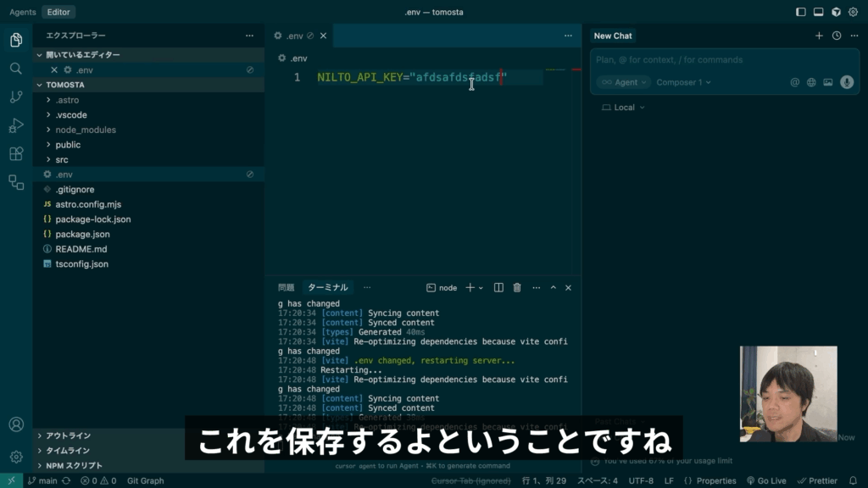Start a new chat with plus icon
The height and width of the screenshot is (488, 868).
click(x=819, y=36)
